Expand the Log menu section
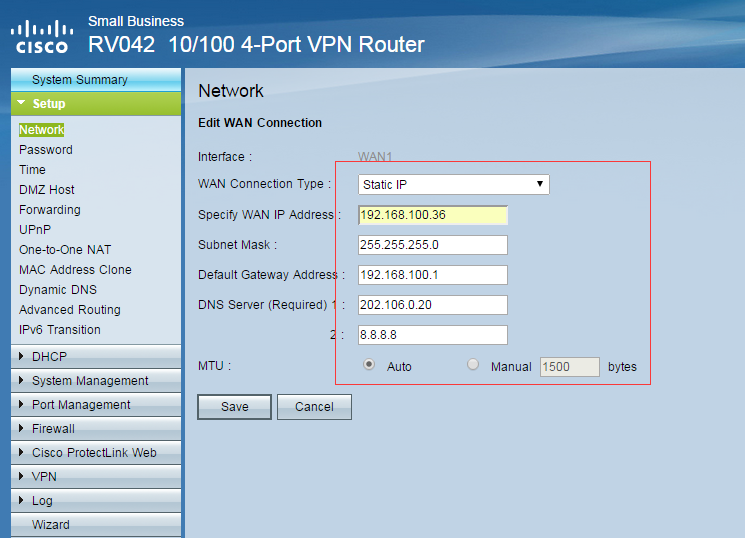This screenshot has width=745, height=538. click(x=42, y=500)
